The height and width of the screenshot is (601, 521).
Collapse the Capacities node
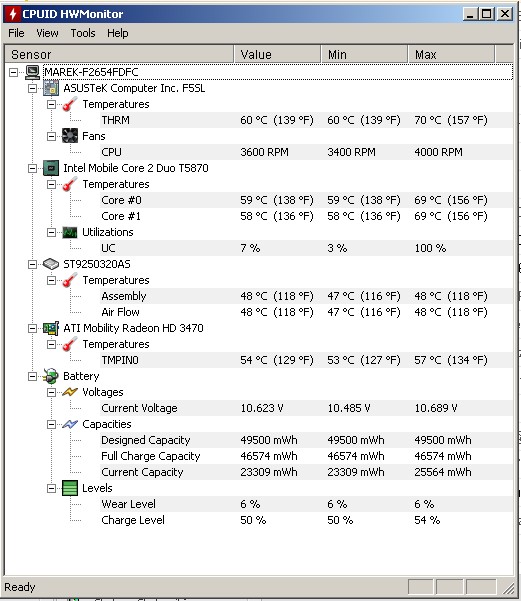tap(51, 424)
